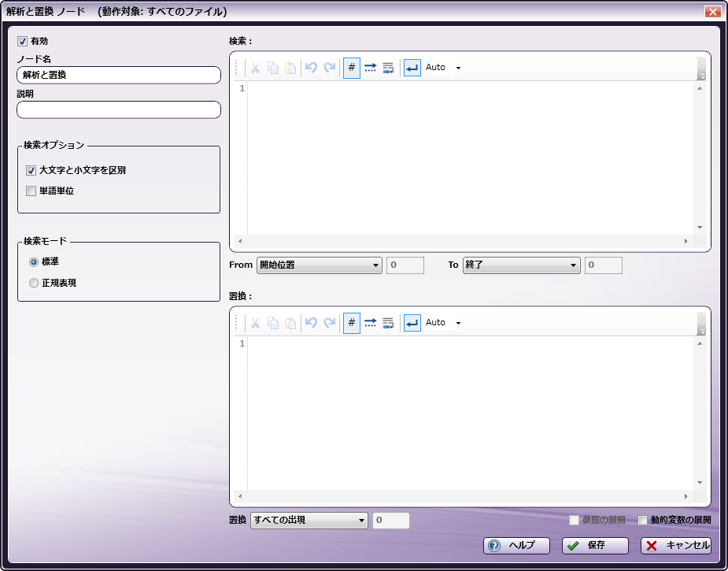Uncheck the 有効 checkbox
The width and height of the screenshot is (728, 571).
(22, 41)
